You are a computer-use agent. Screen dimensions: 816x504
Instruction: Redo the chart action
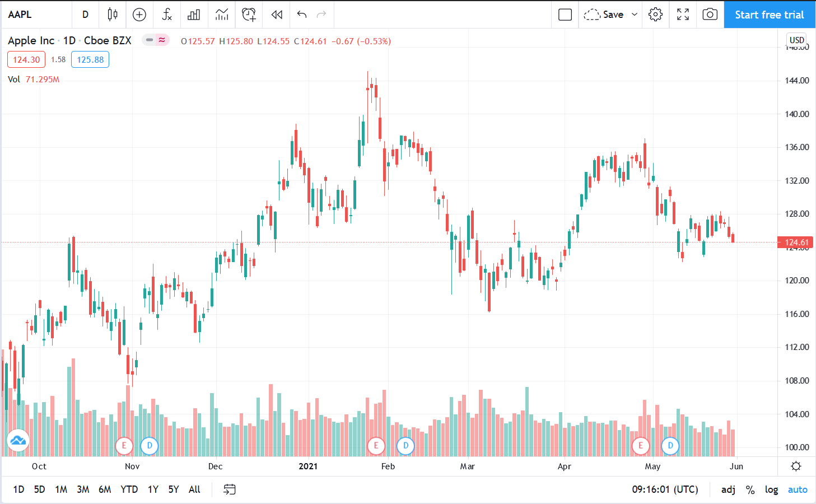tap(321, 15)
